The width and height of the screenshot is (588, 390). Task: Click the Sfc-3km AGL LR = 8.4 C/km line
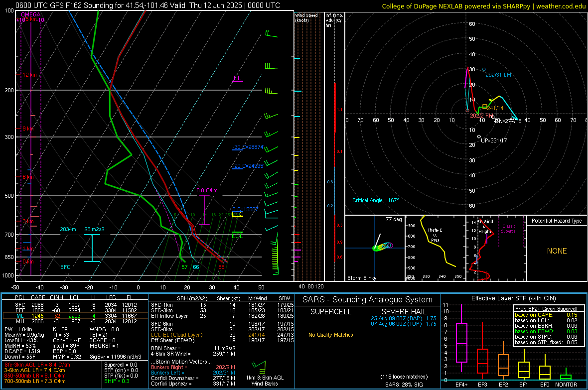pyautogui.click(x=37, y=365)
